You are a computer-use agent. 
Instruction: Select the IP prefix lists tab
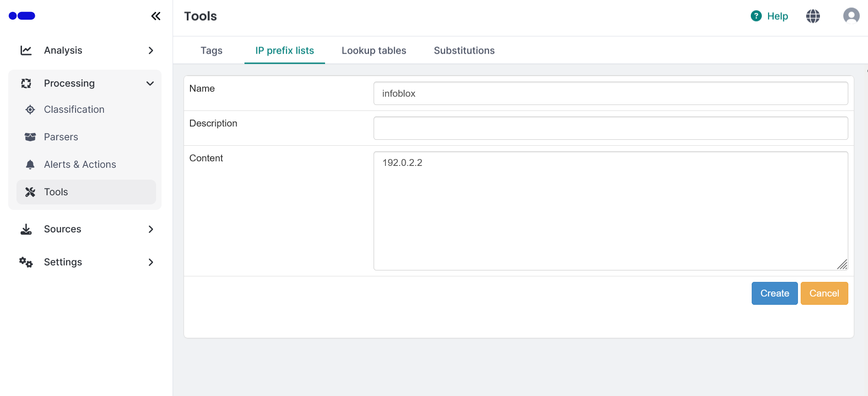285,50
